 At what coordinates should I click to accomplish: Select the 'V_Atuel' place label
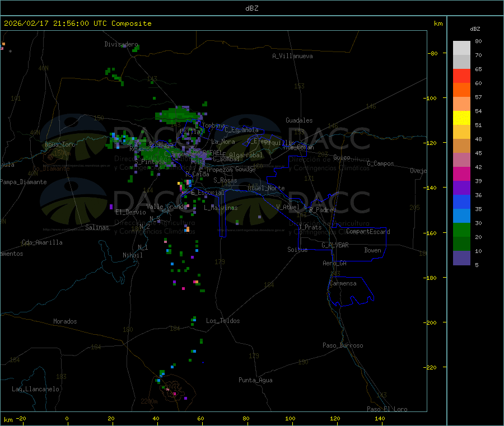(288, 207)
